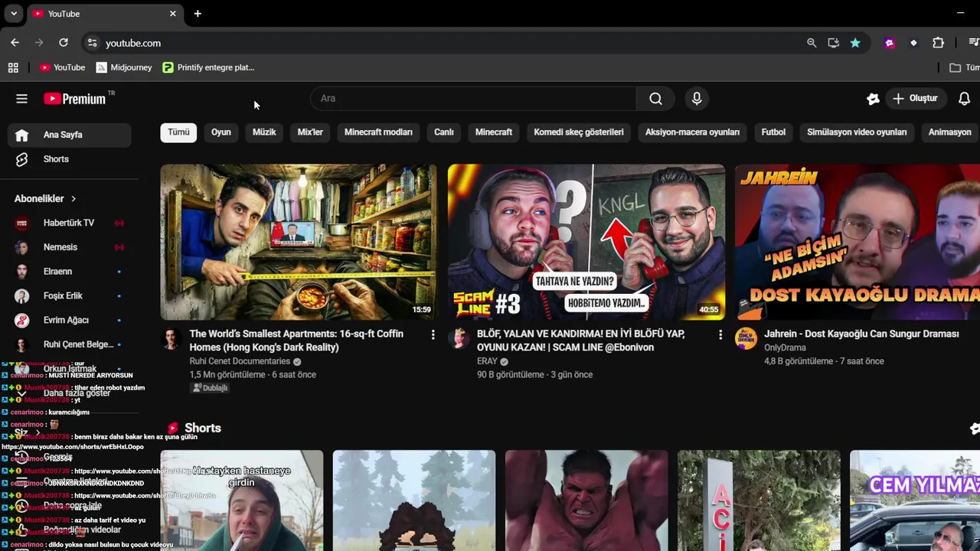Image resolution: width=980 pixels, height=551 pixels.
Task: Open Ruhi Çenet Belge... subscription
Action: coord(70,344)
